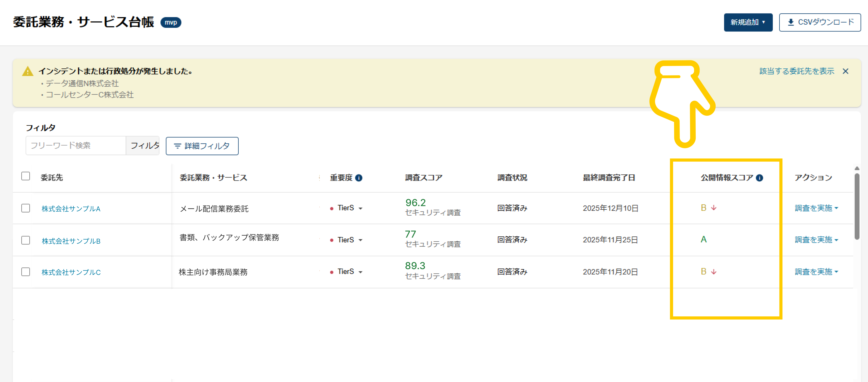Image resolution: width=868 pixels, height=382 pixels.
Task: Check the box for 株式会社サンプルB
Action: [x=26, y=240]
